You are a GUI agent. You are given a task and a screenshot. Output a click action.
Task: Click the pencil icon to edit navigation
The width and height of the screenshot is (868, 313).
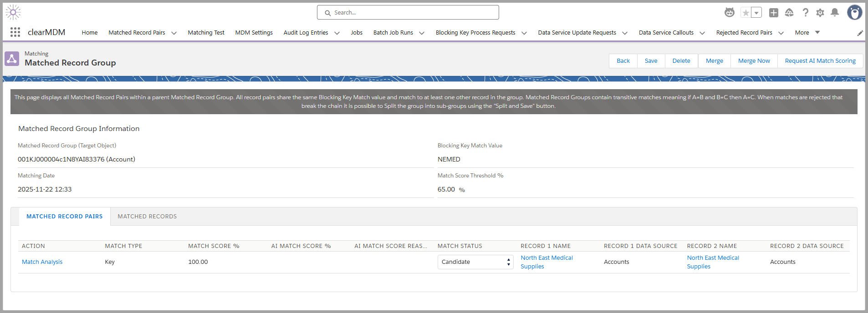(860, 33)
